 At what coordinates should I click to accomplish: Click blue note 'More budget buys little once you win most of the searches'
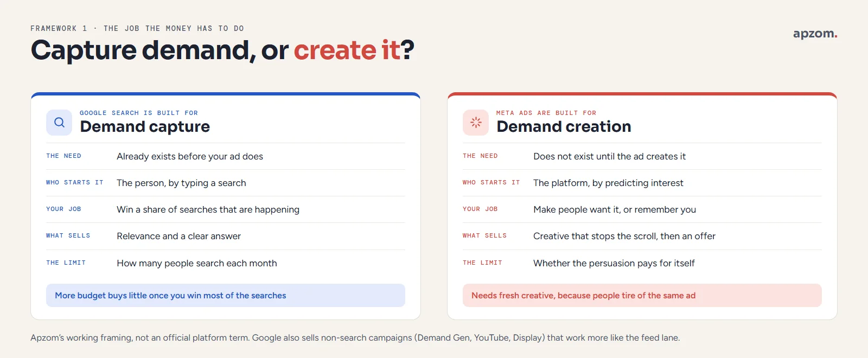[x=226, y=295]
